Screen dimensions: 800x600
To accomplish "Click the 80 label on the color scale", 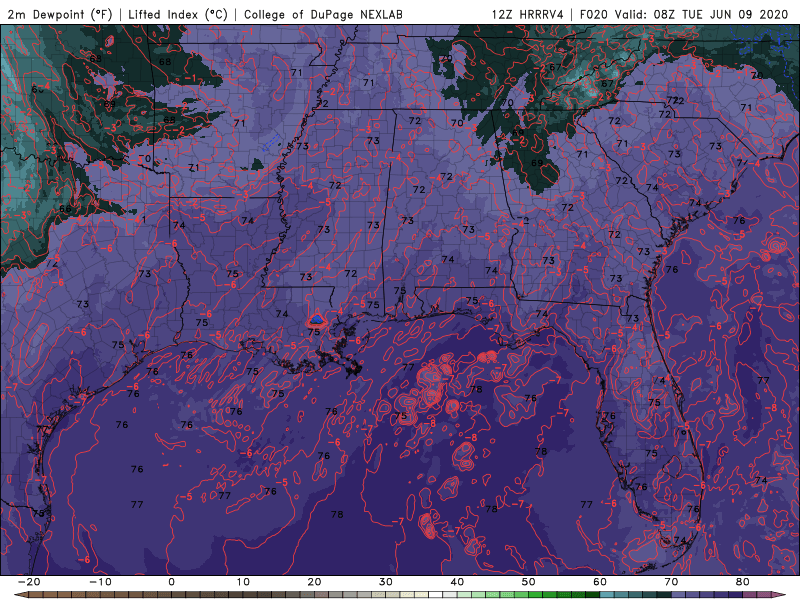I will [743, 582].
